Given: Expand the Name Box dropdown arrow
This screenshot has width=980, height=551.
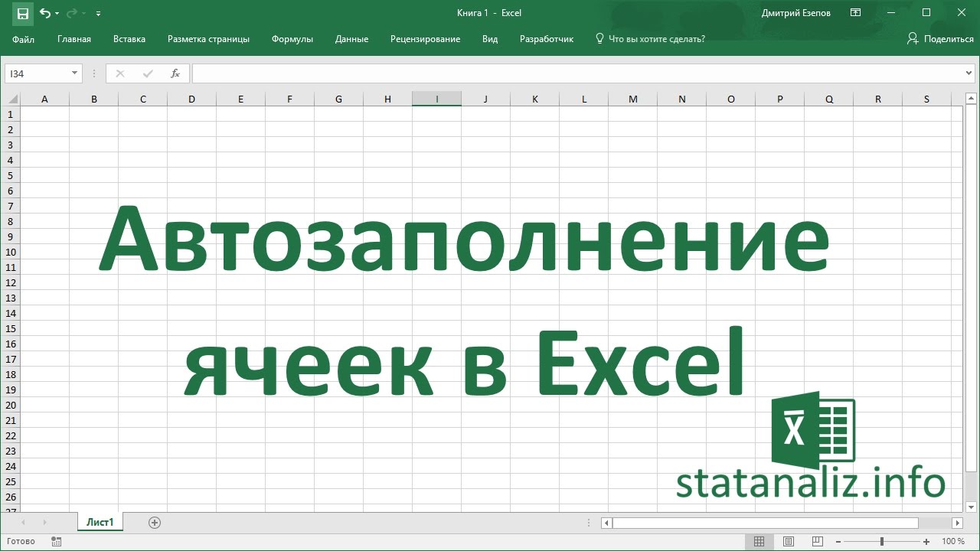Looking at the screenshot, I should (x=75, y=73).
